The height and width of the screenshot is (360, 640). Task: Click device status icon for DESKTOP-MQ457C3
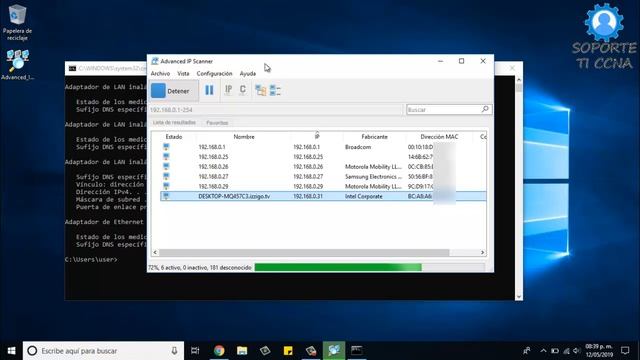(x=166, y=196)
